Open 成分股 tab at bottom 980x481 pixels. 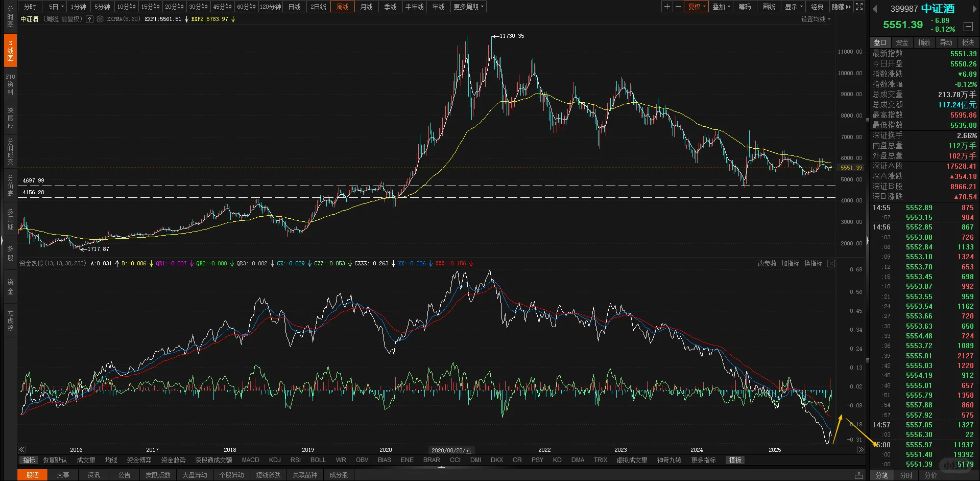(x=339, y=475)
